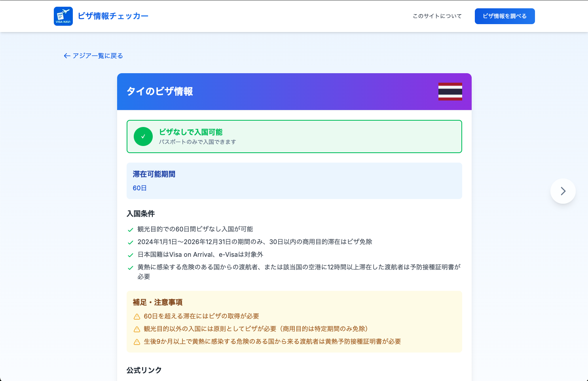
Task: Go back via アジア一覧に戻る link
Action: 93,56
